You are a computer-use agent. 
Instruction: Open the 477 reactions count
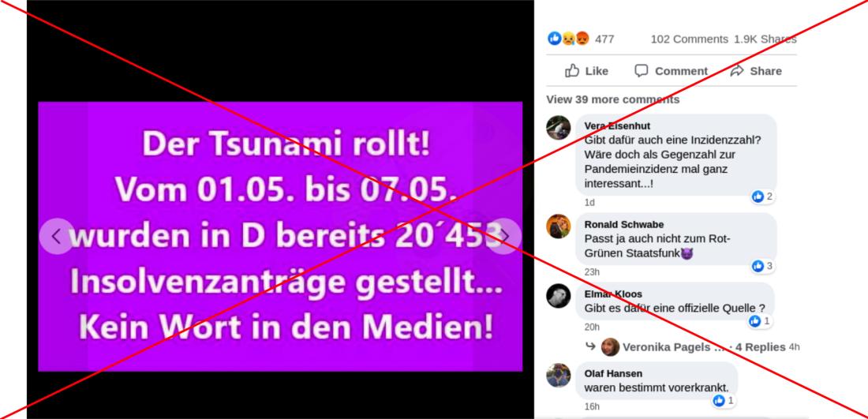pyautogui.click(x=604, y=39)
